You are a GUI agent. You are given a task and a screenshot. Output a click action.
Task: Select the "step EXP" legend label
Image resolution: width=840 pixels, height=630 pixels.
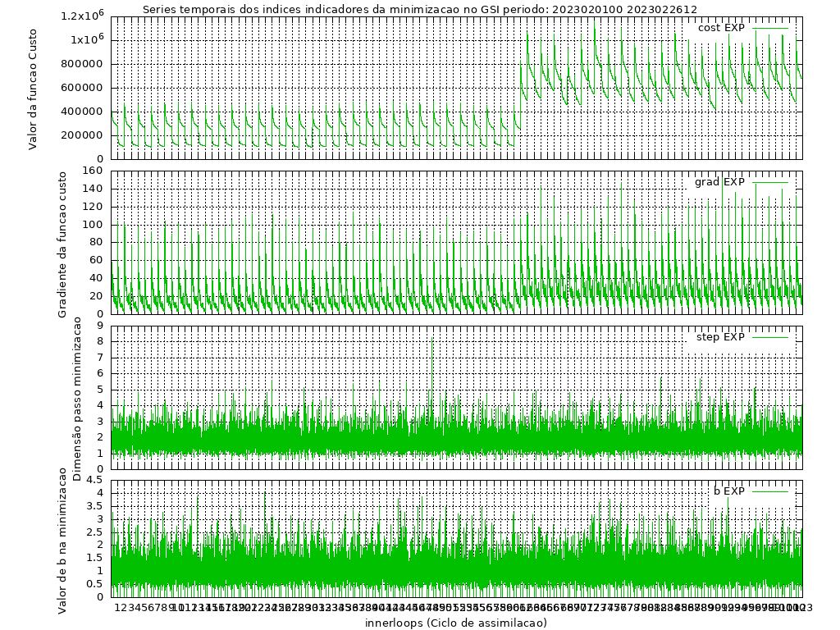click(719, 337)
